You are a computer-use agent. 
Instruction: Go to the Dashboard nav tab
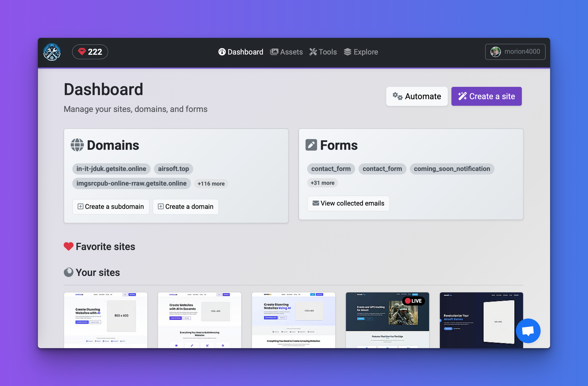point(241,52)
